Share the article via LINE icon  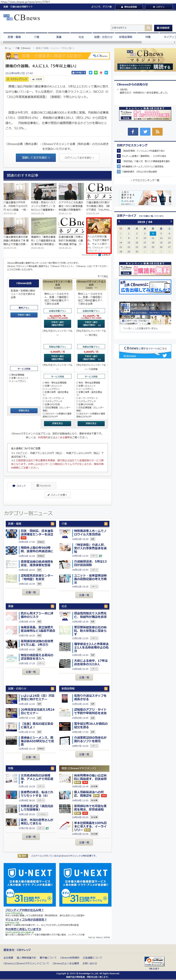96,72
